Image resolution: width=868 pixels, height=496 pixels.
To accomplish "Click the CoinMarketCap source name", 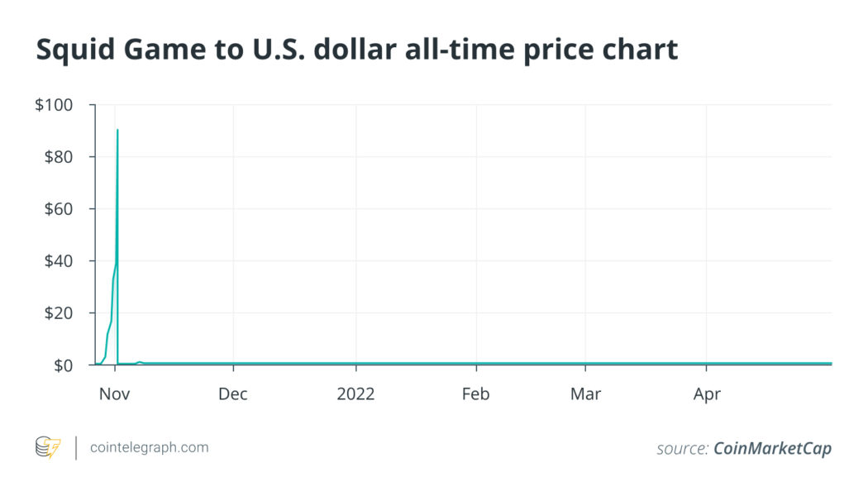I will click(x=772, y=448).
